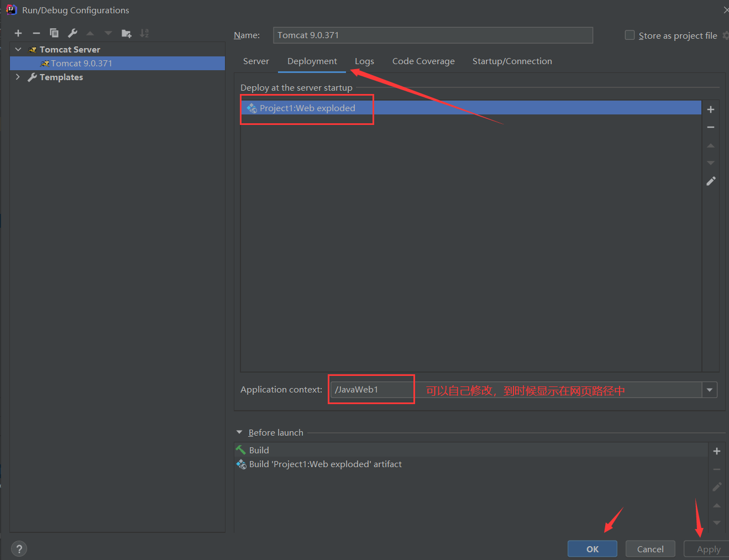This screenshot has height=560, width=729.
Task: Edit the Application context field
Action: click(x=516, y=390)
